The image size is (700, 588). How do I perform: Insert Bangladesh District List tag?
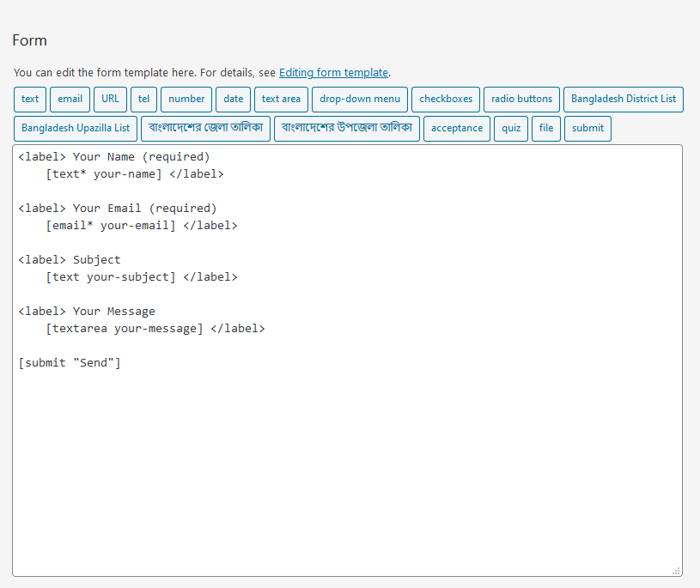click(x=624, y=99)
